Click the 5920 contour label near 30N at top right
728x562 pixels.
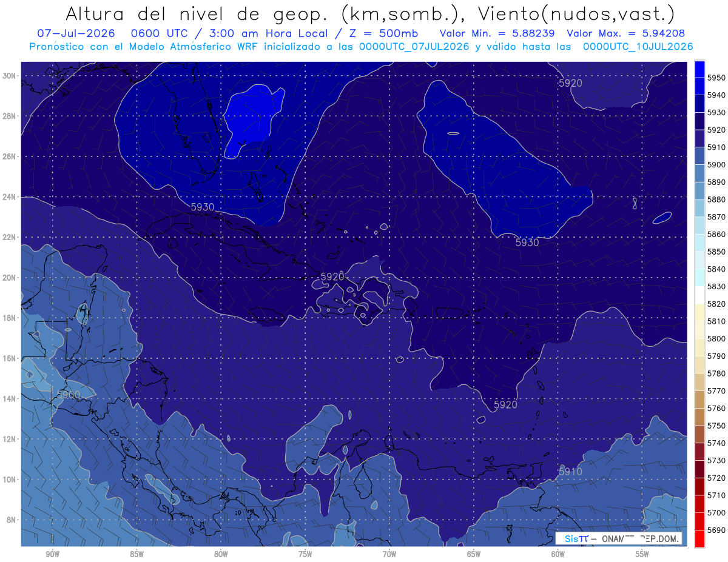(570, 83)
